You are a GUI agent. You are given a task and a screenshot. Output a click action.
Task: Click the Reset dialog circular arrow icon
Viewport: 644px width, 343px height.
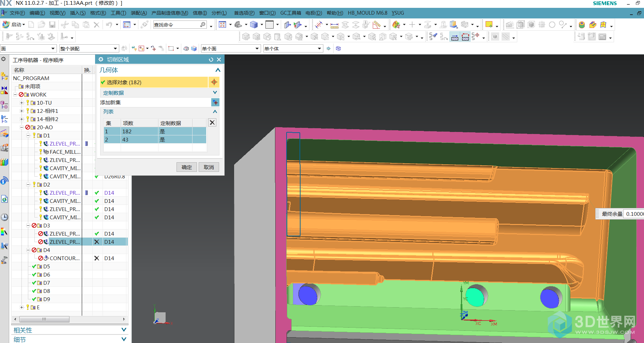pos(211,59)
